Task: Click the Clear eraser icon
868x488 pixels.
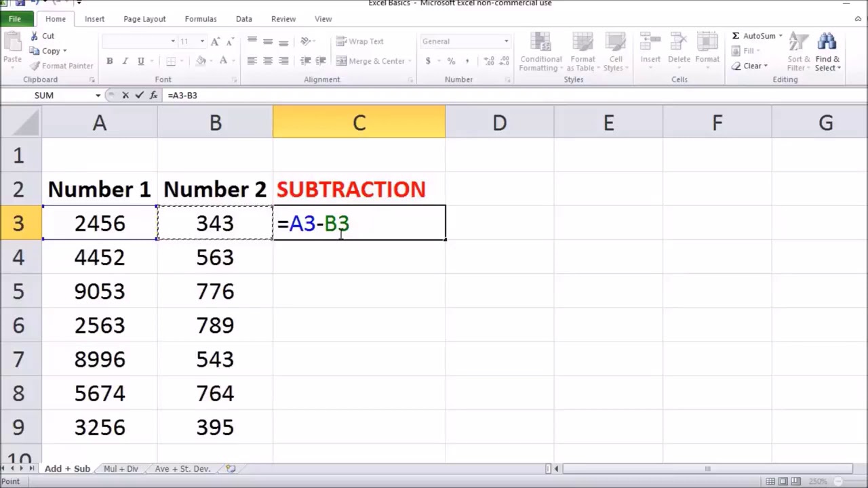Action: (x=736, y=66)
